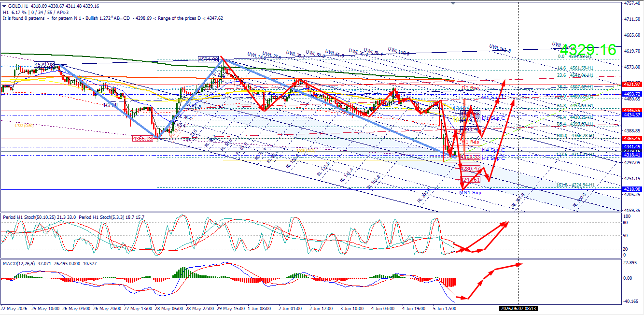Select the 4594.98 peak price label
This screenshot has height=315, width=644.
(x=209, y=59)
